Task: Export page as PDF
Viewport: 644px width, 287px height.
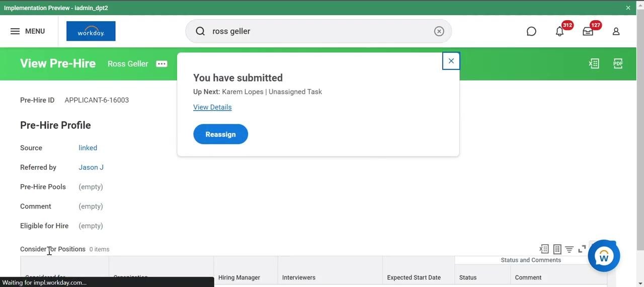Action: [x=618, y=63]
